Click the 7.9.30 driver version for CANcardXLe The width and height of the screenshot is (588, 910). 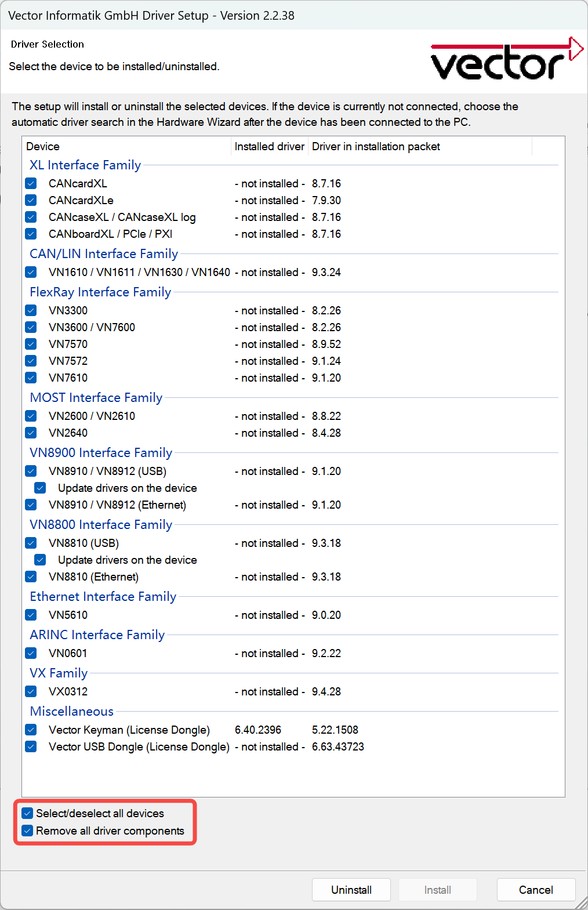(x=326, y=200)
